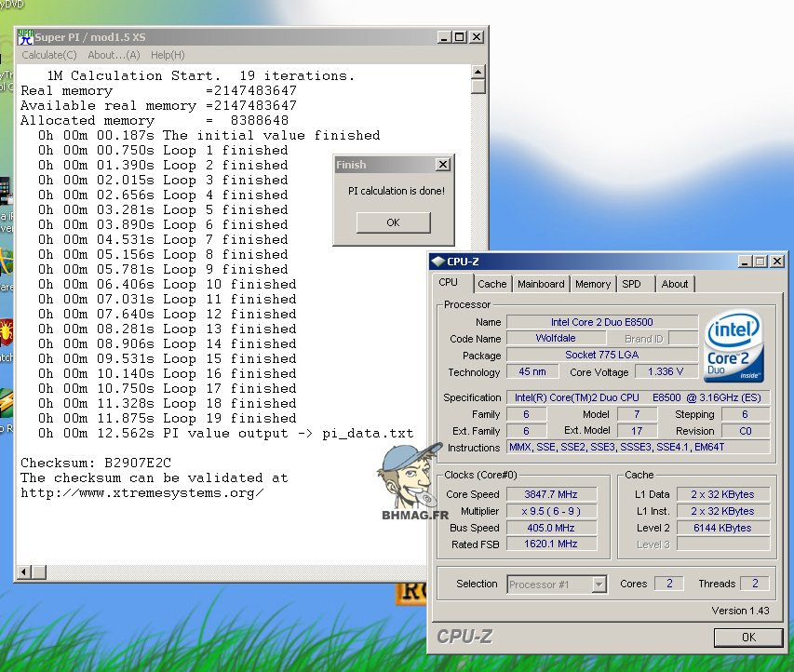Open the Memory tab in CPU-Z
The height and width of the screenshot is (672, 794).
point(593,284)
